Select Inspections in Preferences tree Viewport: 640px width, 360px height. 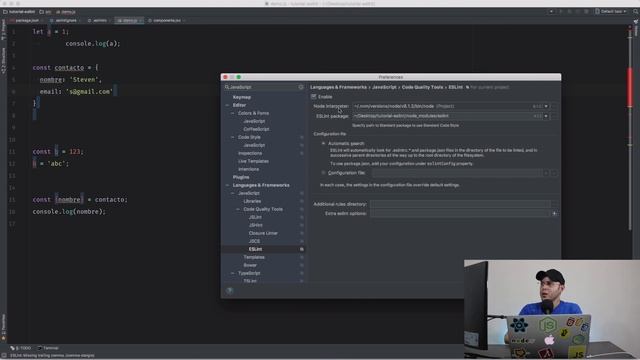pos(250,153)
